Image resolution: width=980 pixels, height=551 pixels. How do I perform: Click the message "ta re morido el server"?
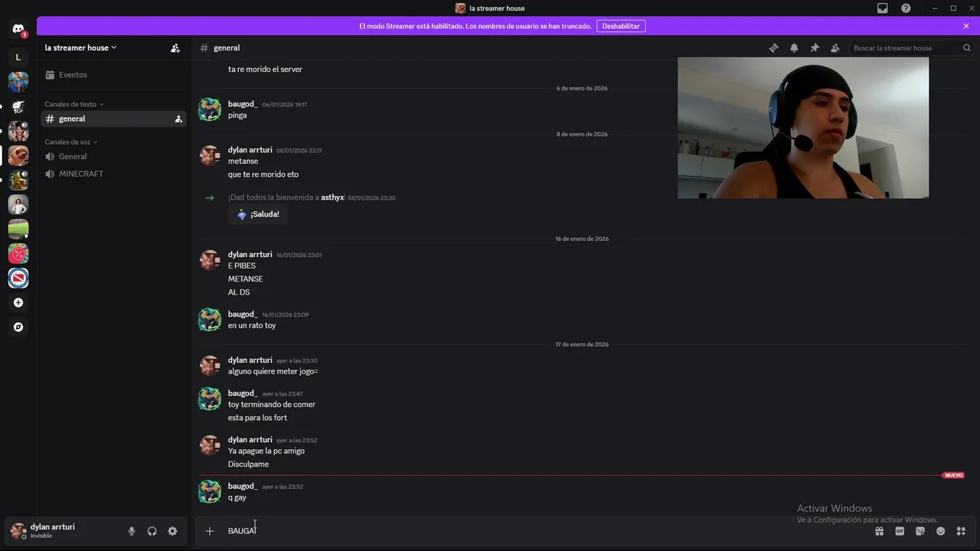click(x=265, y=69)
